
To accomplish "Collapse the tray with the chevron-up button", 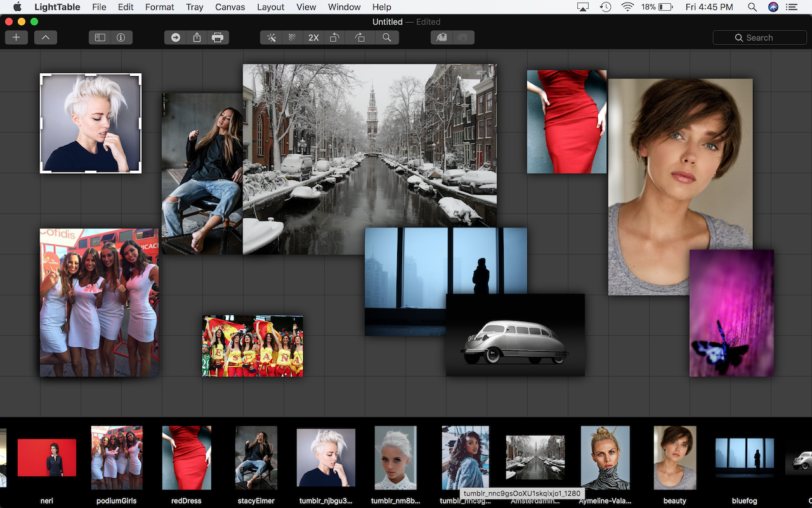I will (x=46, y=37).
